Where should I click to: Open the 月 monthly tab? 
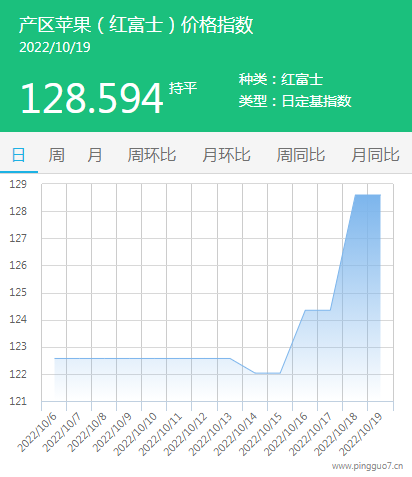tap(95, 155)
